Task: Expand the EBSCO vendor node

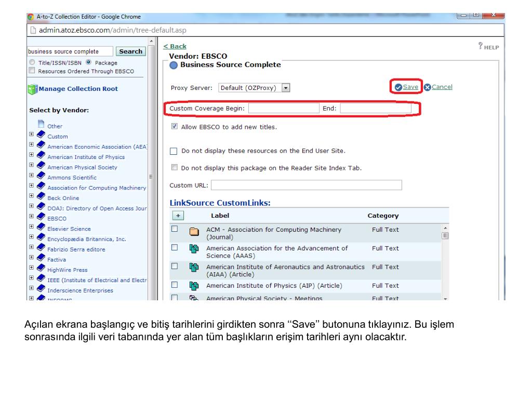Action: click(31, 217)
